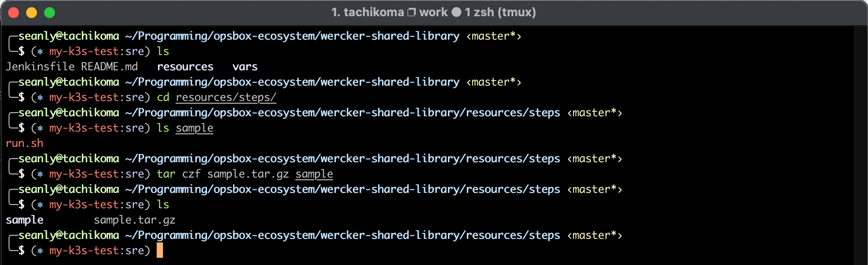
Task: Select the red 'run.sh' file name
Action: (x=25, y=143)
